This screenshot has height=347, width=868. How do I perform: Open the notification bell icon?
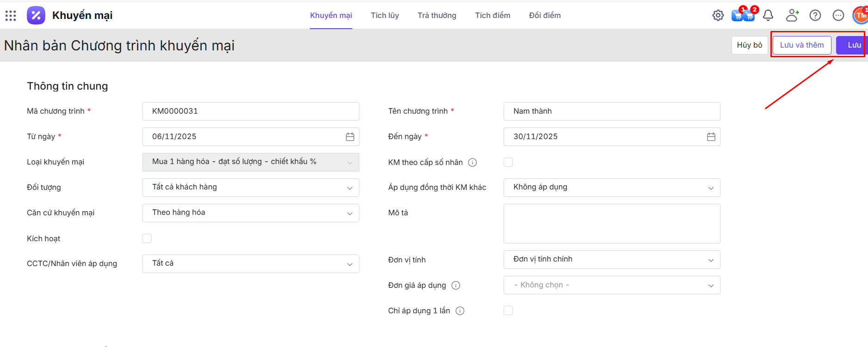click(x=768, y=16)
